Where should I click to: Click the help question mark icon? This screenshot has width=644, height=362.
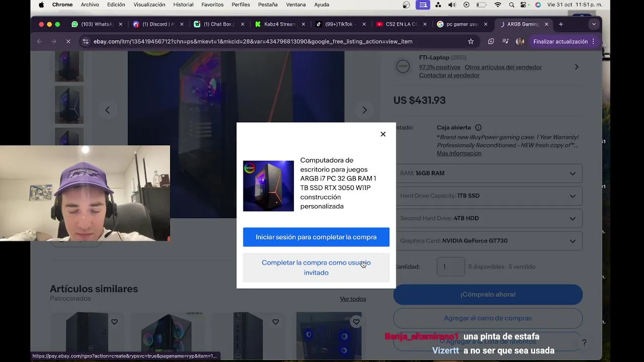coord(584,343)
